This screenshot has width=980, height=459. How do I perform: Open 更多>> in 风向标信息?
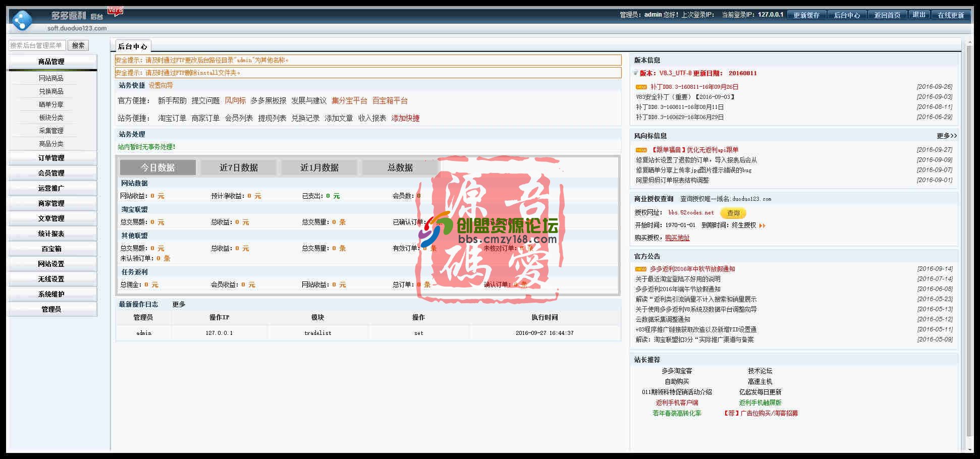click(947, 136)
